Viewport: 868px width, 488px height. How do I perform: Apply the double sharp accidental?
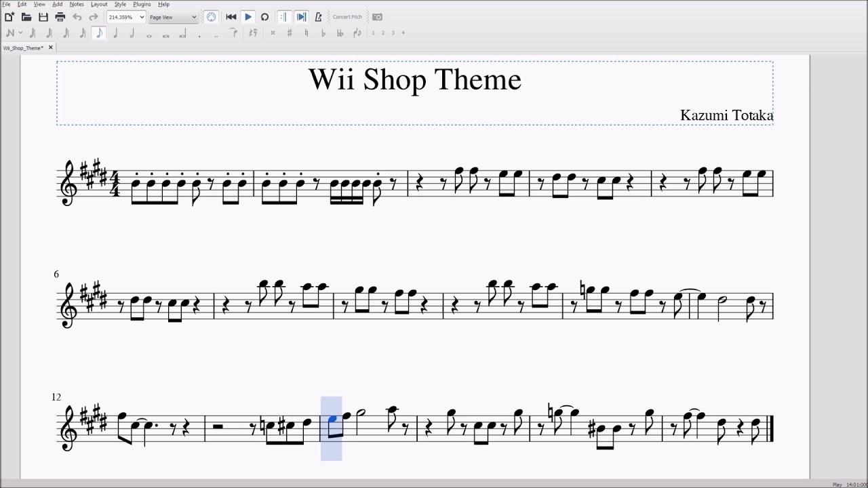click(x=273, y=33)
